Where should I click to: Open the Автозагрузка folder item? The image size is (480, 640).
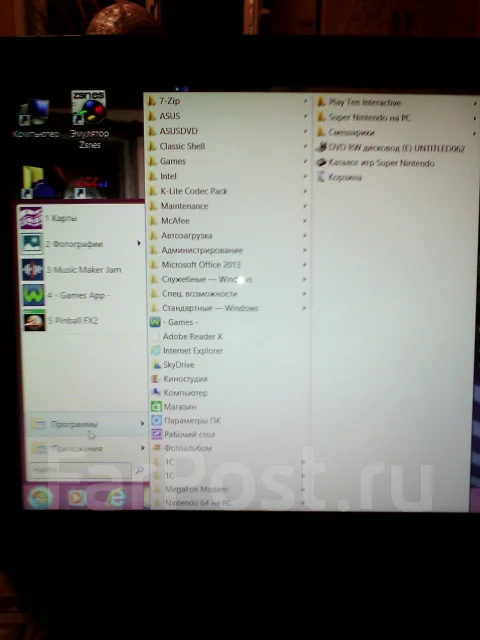[x=229, y=236]
